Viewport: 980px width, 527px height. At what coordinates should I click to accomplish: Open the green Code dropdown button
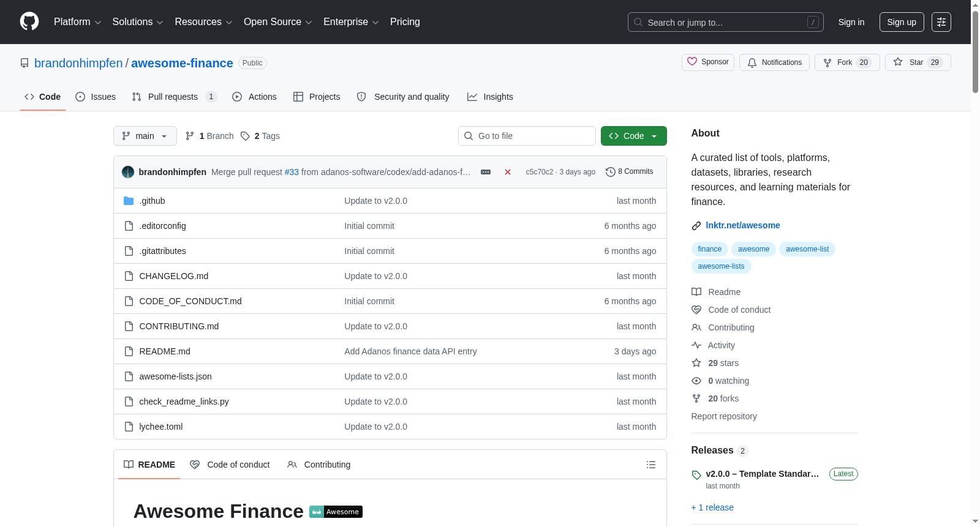(x=633, y=136)
